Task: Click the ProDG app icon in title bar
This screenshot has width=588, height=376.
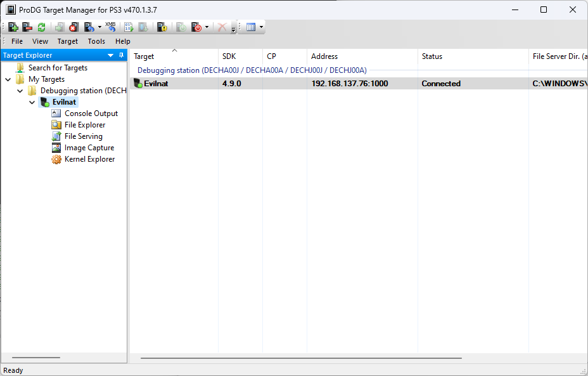Action: click(x=11, y=10)
